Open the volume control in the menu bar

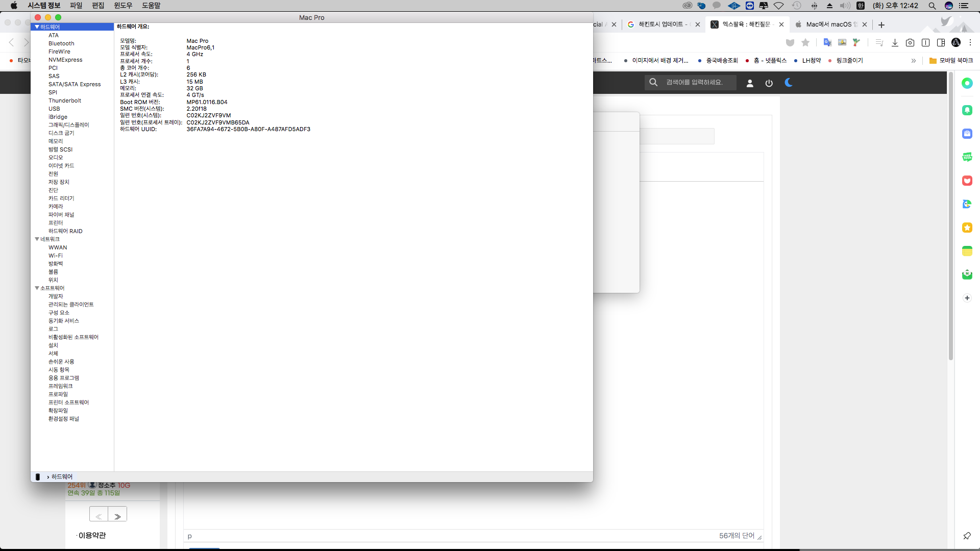coord(845,6)
